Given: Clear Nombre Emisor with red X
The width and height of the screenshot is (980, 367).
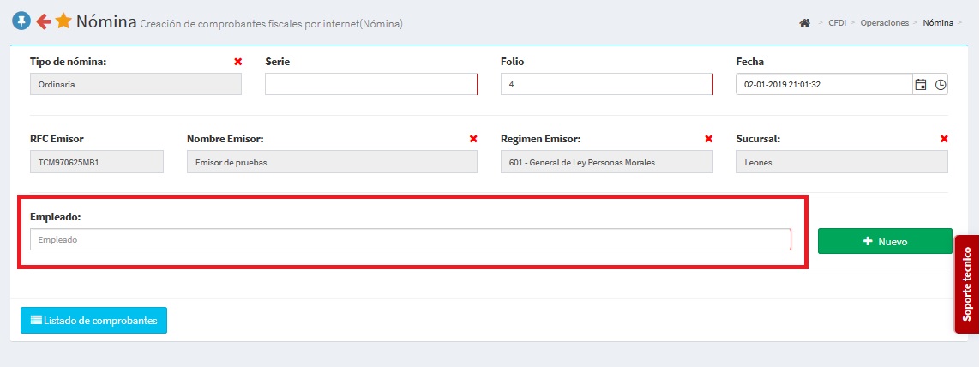Looking at the screenshot, I should (x=473, y=139).
